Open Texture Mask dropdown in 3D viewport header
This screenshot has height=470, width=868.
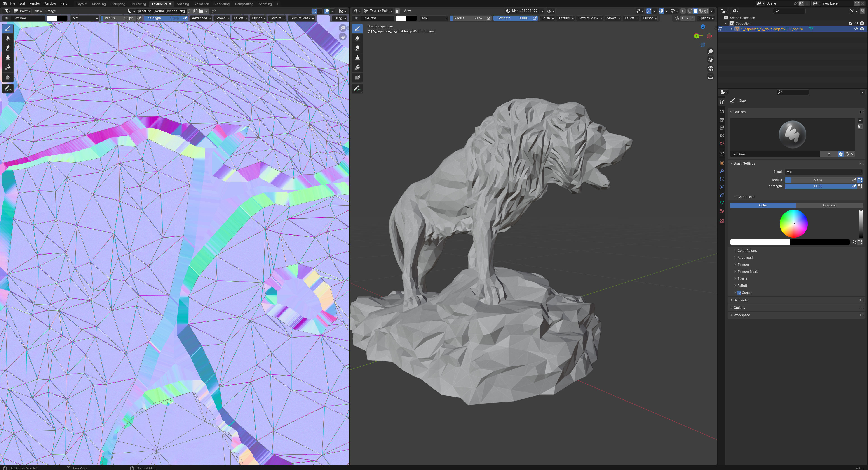tap(590, 18)
